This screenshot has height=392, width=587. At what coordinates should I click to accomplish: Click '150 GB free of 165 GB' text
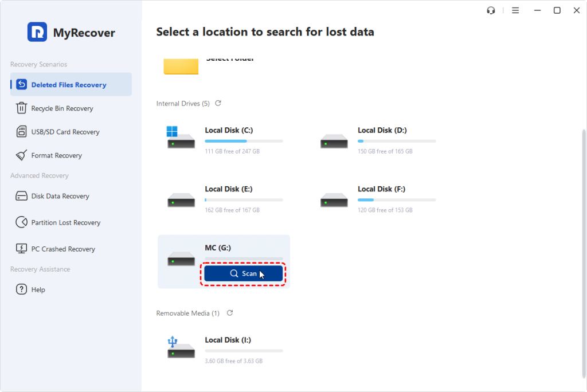point(385,151)
